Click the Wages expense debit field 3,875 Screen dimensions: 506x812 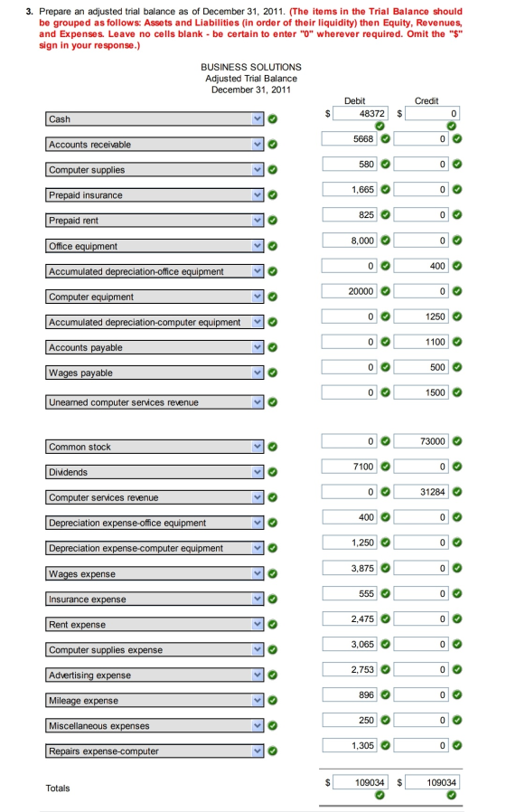pos(350,568)
